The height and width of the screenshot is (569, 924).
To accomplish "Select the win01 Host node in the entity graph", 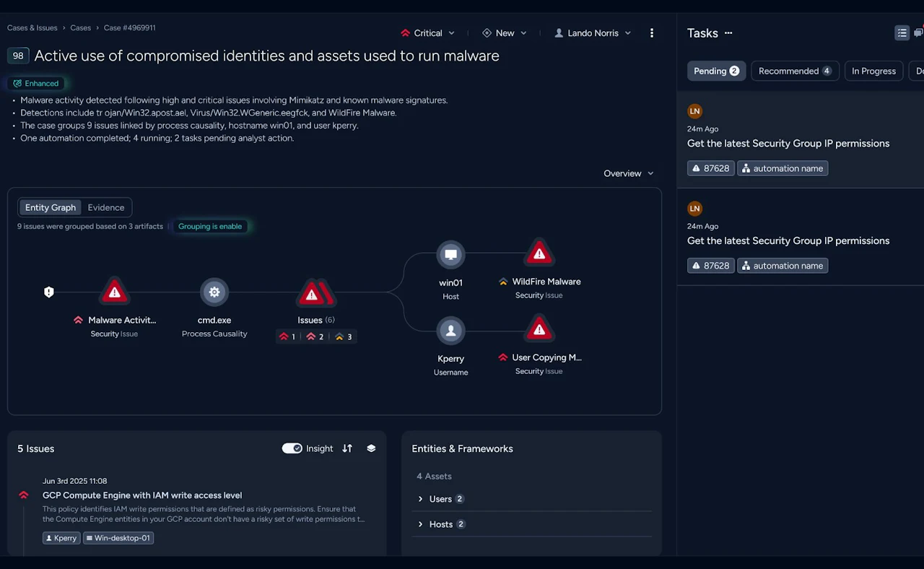I will pos(450,254).
